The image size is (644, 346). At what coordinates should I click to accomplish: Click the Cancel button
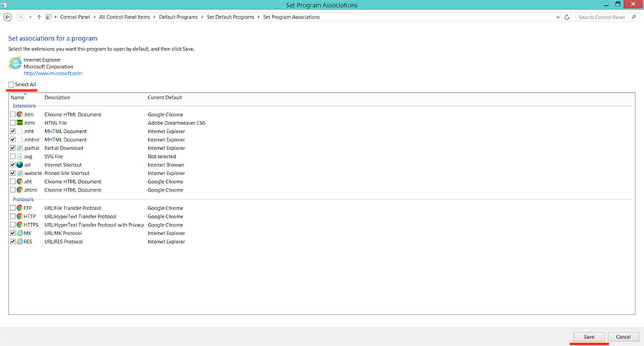[x=623, y=337]
